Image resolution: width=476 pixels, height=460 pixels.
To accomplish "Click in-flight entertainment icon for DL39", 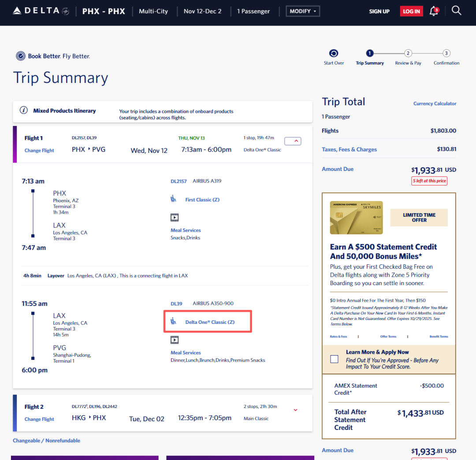I will click(x=175, y=340).
